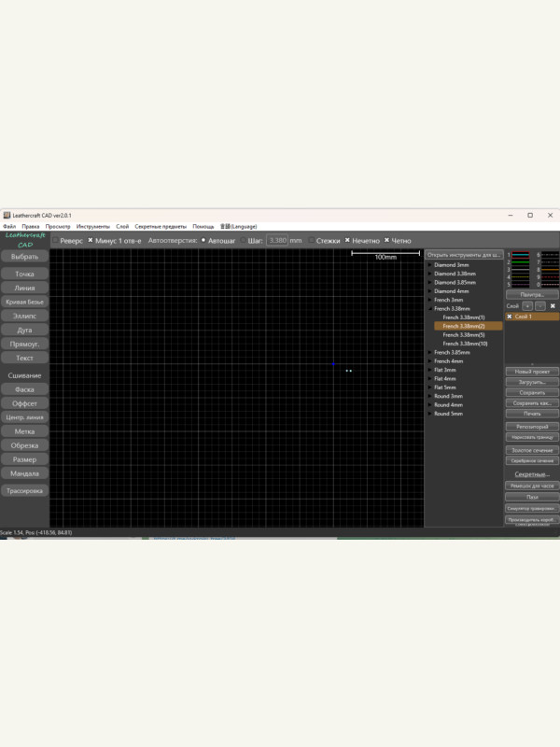Pick the Дуга arc tool
Screen dimensions: 560x747
tap(25, 330)
